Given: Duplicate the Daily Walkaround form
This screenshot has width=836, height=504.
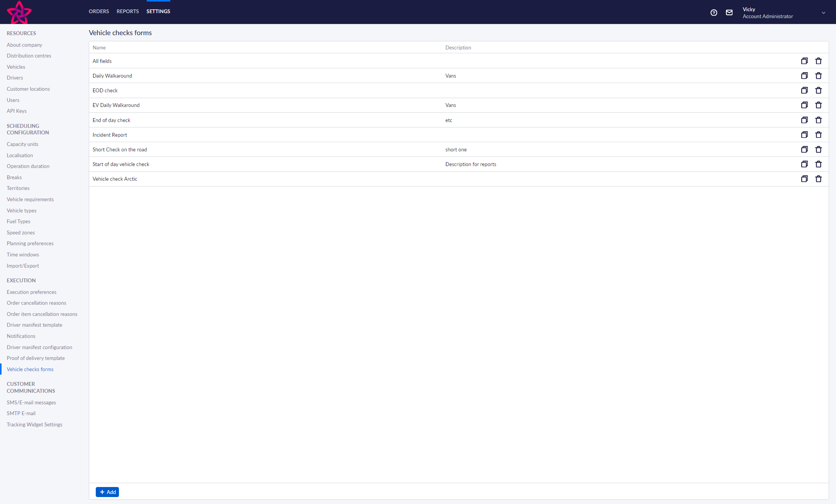Looking at the screenshot, I should [x=804, y=76].
